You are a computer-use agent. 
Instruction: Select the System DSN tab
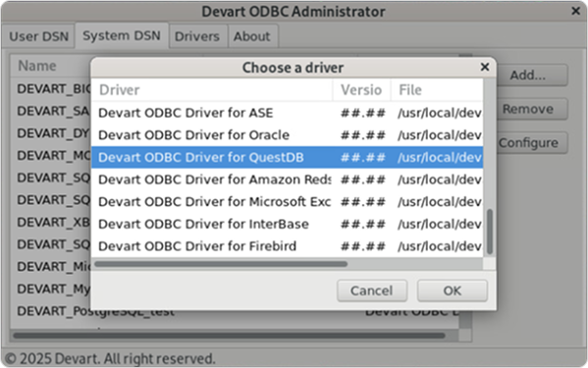[122, 35]
